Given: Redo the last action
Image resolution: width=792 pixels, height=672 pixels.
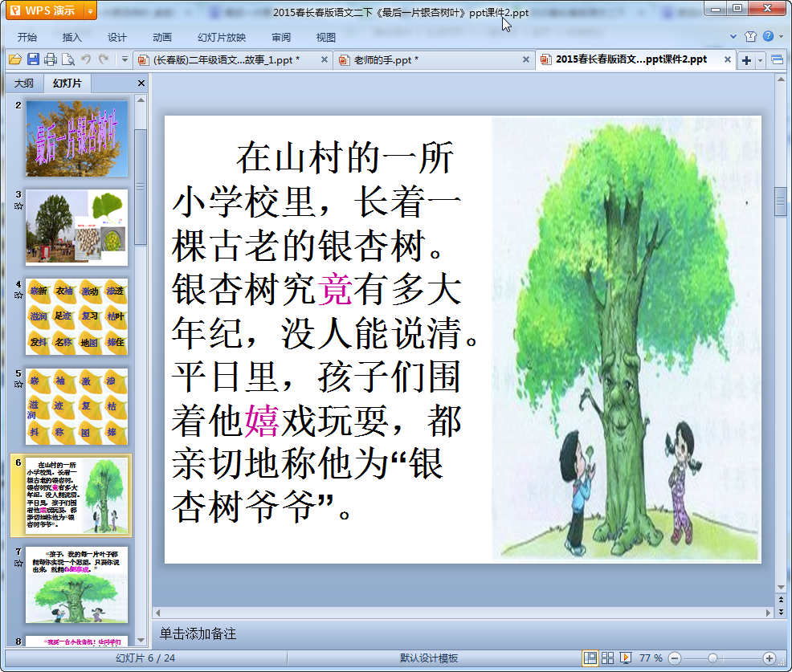Looking at the screenshot, I should point(104,59).
